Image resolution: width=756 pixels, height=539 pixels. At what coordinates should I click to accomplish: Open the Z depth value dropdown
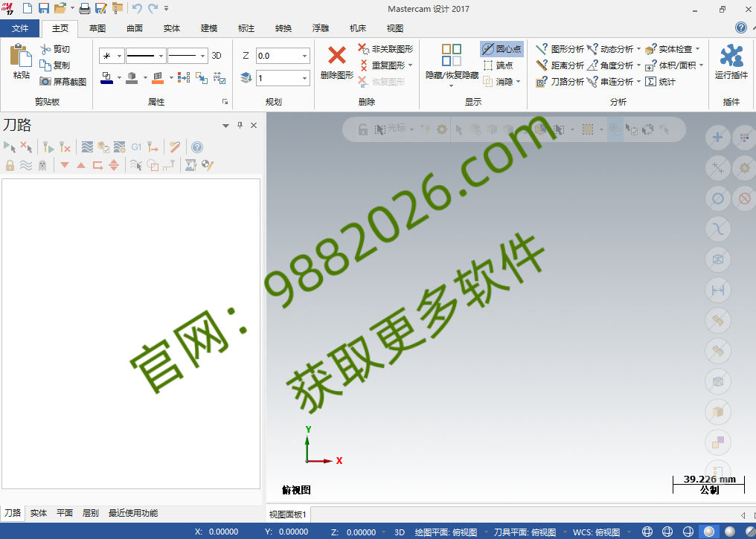pos(305,56)
